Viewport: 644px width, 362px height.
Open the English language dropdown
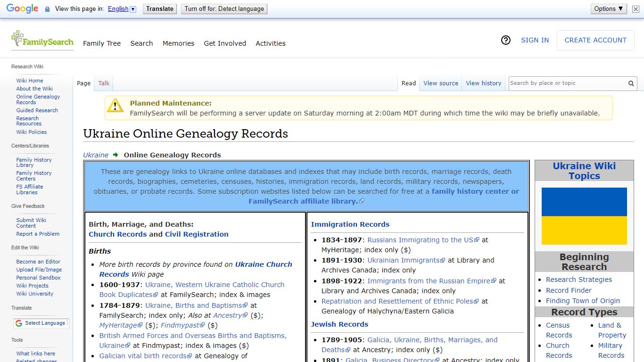(122, 9)
